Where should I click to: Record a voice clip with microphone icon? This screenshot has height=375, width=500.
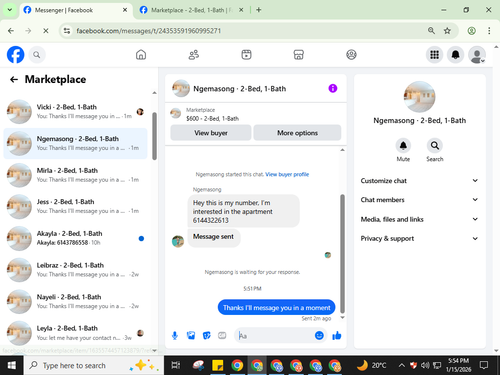pos(175,335)
